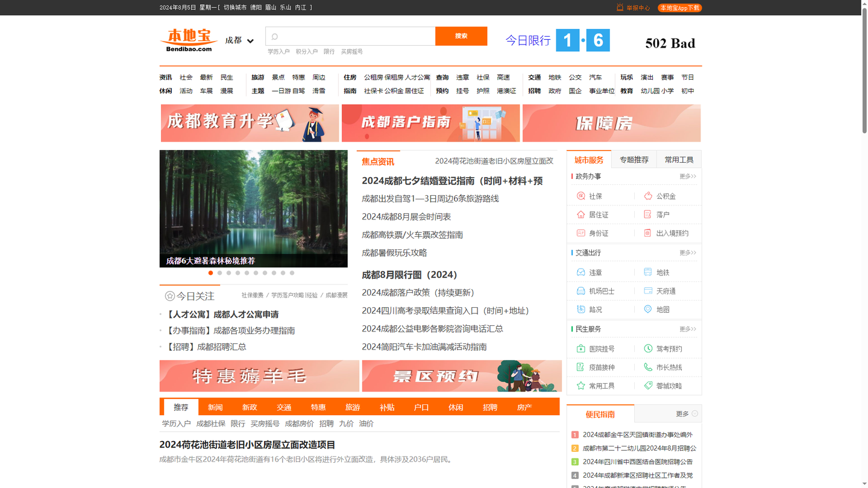
Task: Click the 驾考预约 clock icon
Action: [x=648, y=349]
